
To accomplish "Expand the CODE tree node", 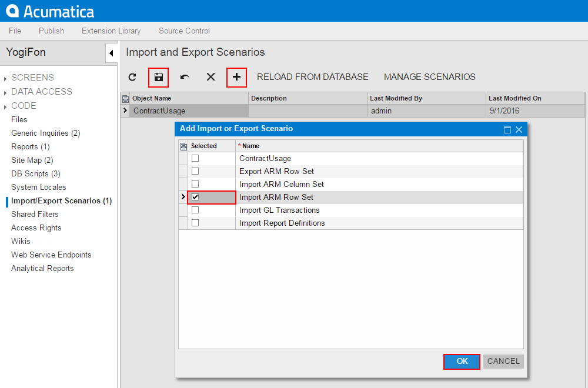I will 6,106.
